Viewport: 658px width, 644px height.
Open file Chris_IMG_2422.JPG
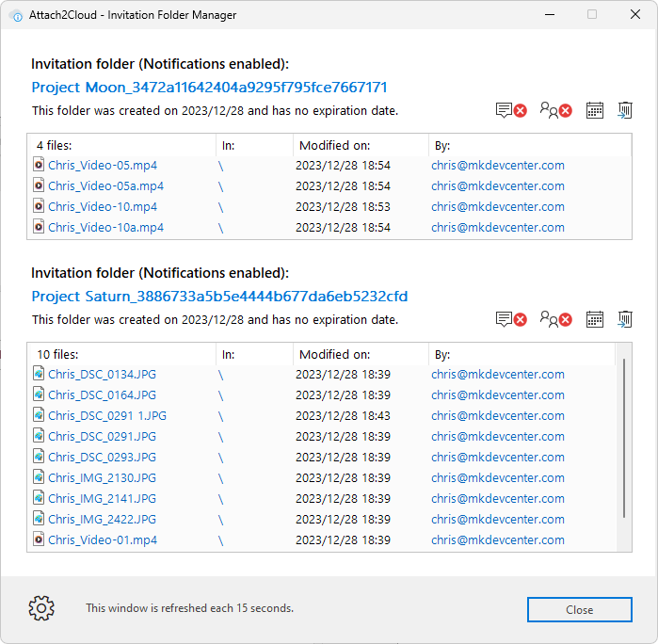[x=102, y=520]
